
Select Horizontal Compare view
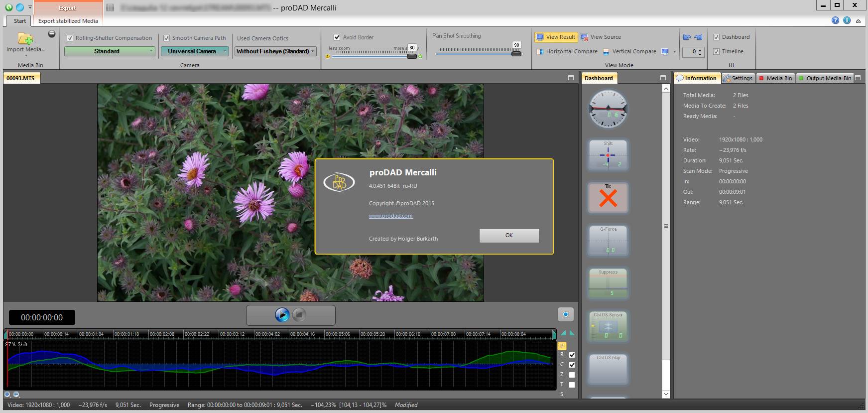click(x=567, y=51)
